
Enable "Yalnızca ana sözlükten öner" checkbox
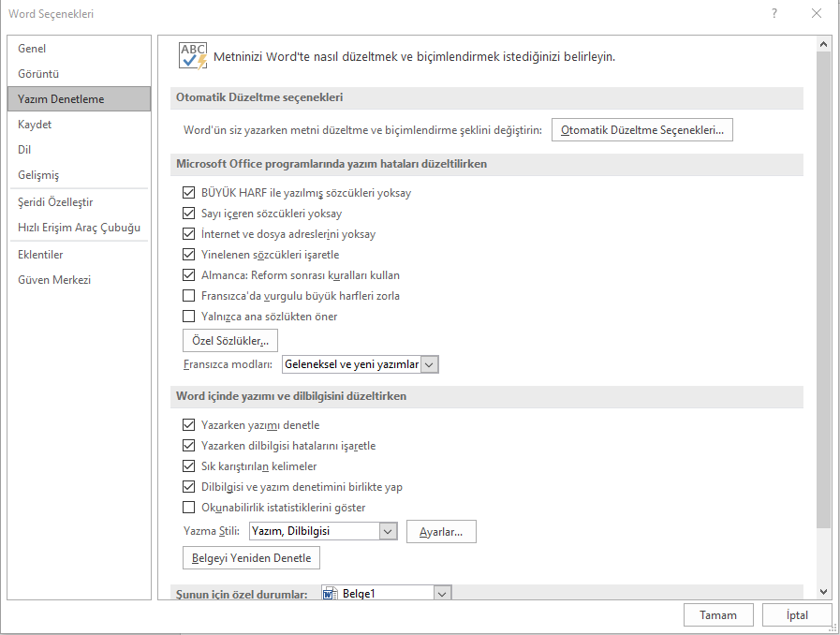coord(189,317)
